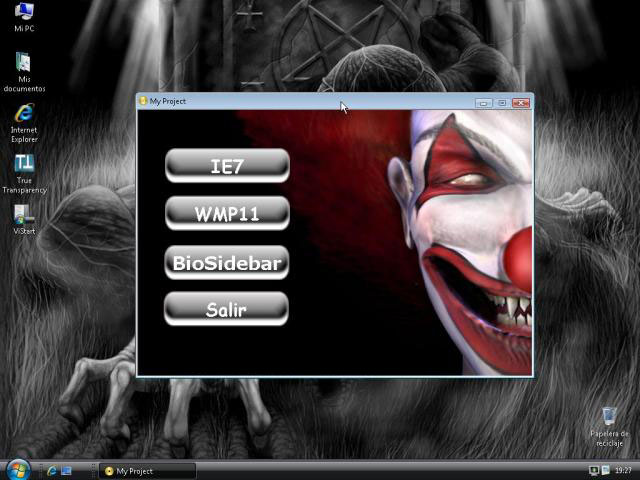Launch Internet Explorer from quick launch
The width and height of the screenshot is (640, 480).
click(x=52, y=471)
